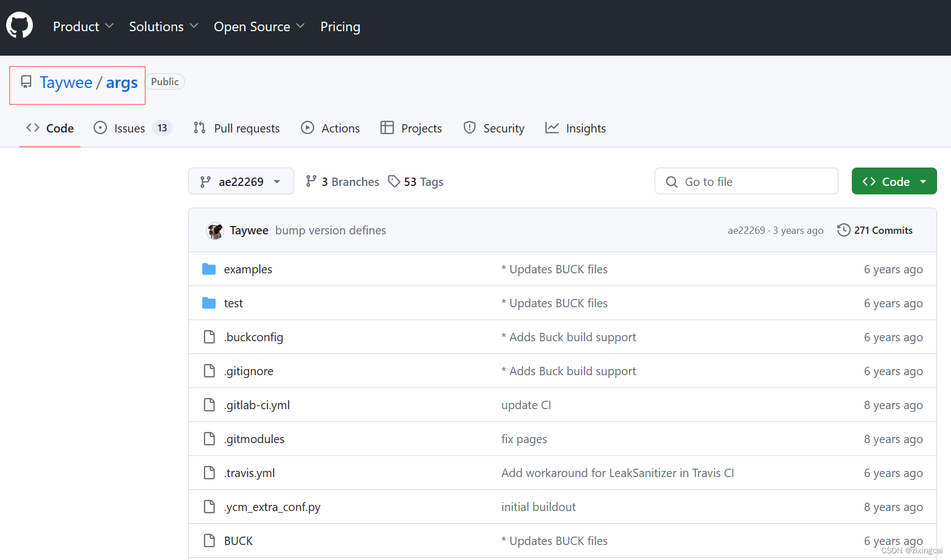Screen dimensions: 951x560
Task: Open the examples folder
Action: (248, 269)
